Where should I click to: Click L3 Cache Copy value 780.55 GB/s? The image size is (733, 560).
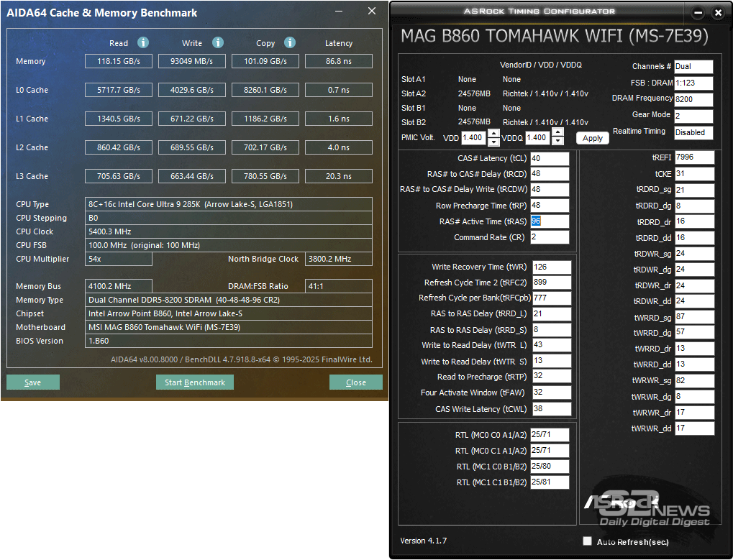tap(265, 176)
